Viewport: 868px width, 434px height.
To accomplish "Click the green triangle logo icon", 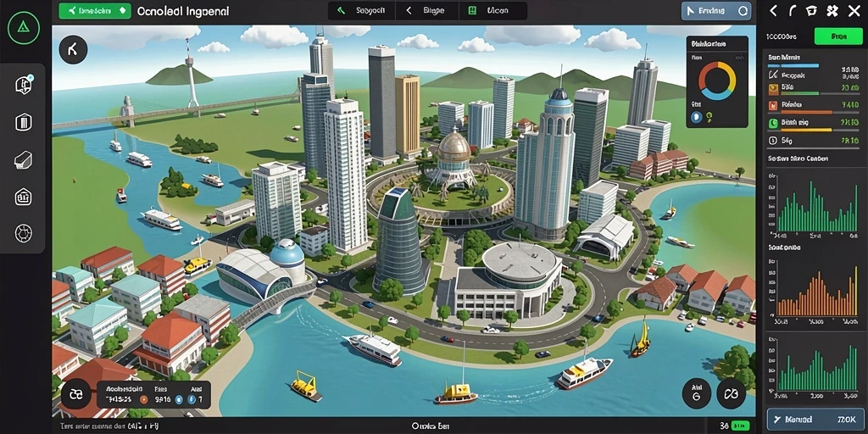I will tap(23, 28).
